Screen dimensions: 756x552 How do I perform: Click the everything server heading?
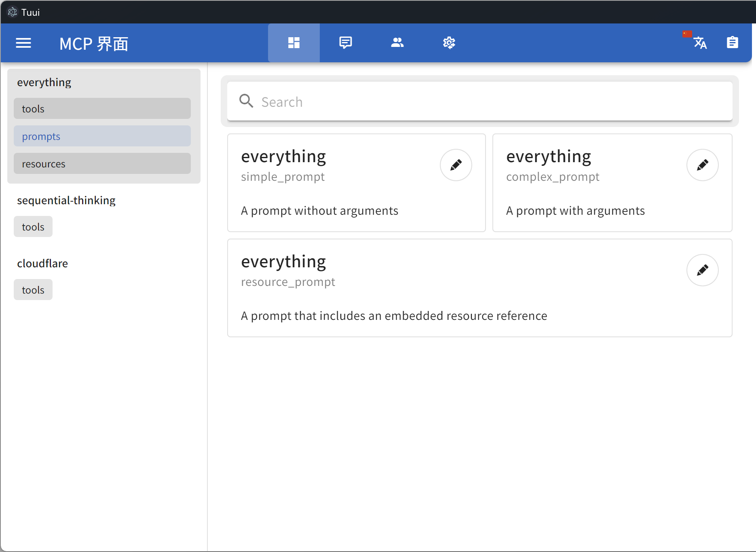click(44, 82)
